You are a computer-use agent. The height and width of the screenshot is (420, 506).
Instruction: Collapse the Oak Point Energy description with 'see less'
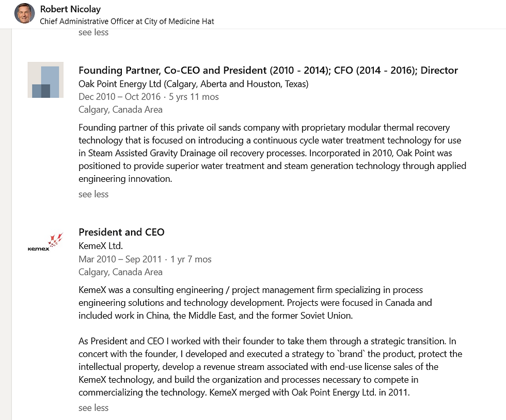pyautogui.click(x=93, y=194)
